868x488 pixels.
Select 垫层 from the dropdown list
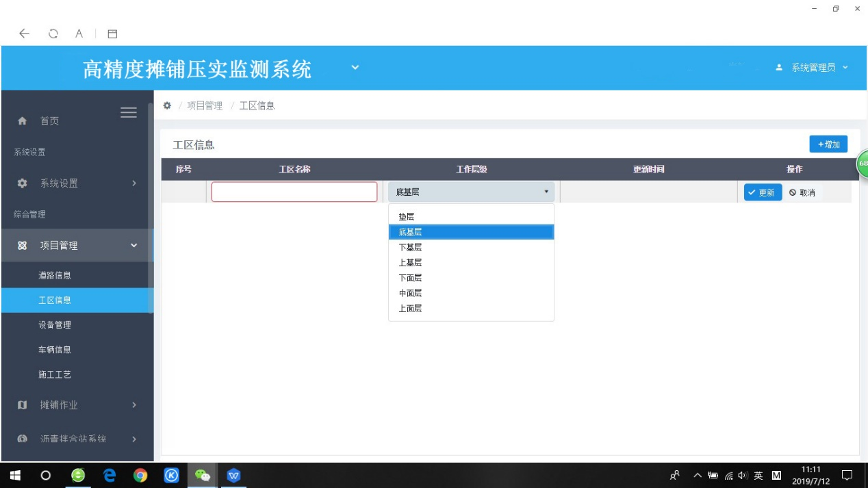471,217
